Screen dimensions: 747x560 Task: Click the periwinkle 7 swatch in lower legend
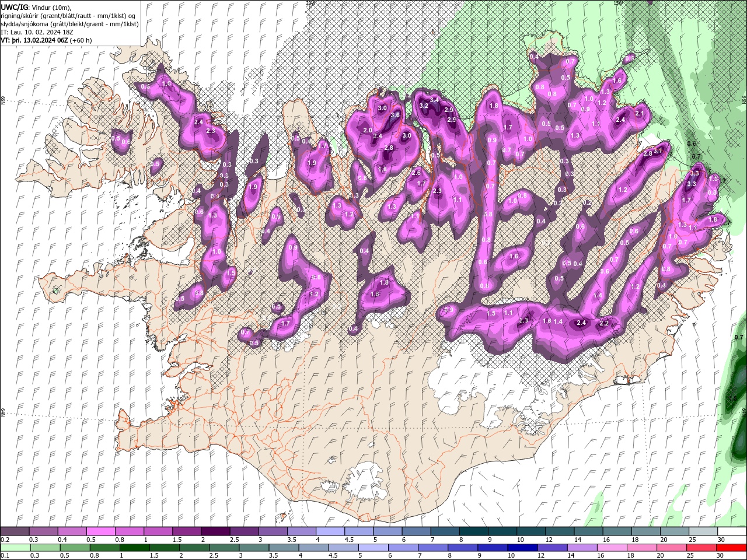point(433,548)
